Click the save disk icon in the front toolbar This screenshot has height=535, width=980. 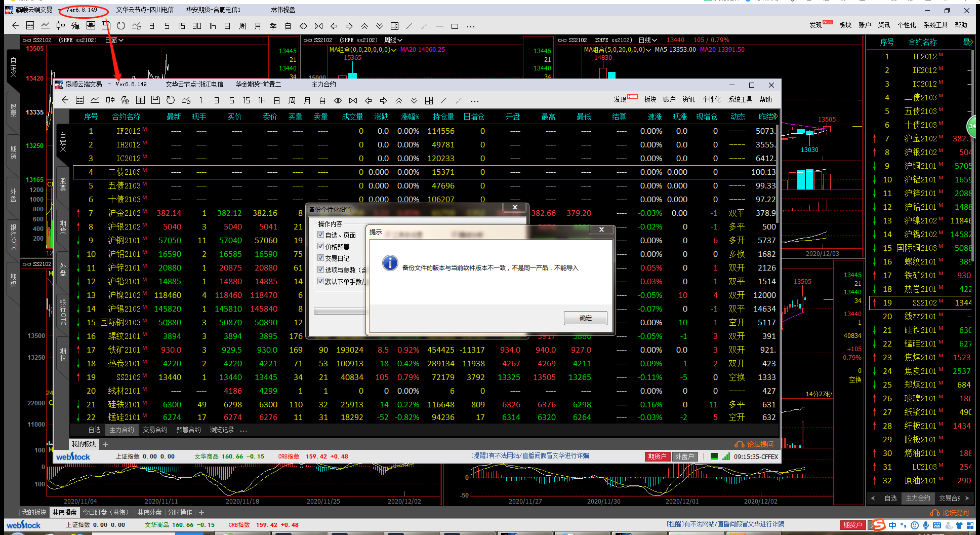pyautogui.click(x=155, y=100)
